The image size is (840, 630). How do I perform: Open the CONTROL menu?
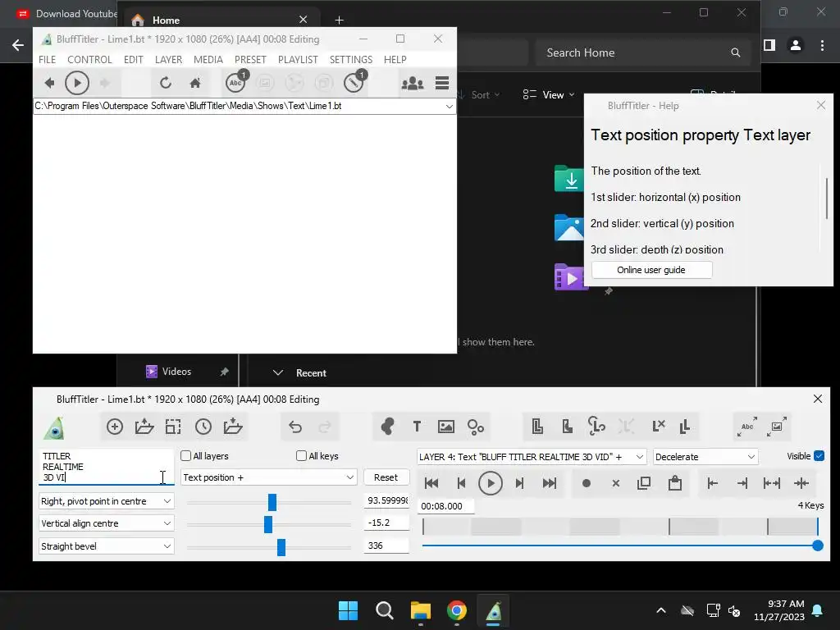click(x=89, y=59)
